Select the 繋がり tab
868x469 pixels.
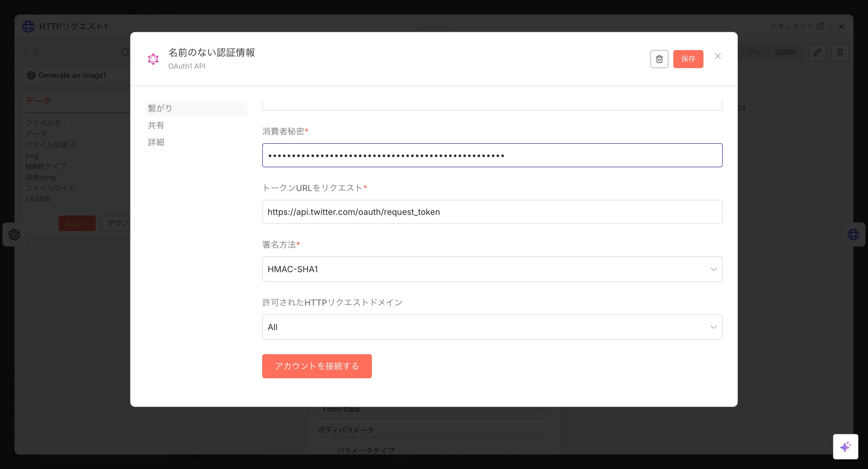point(196,108)
